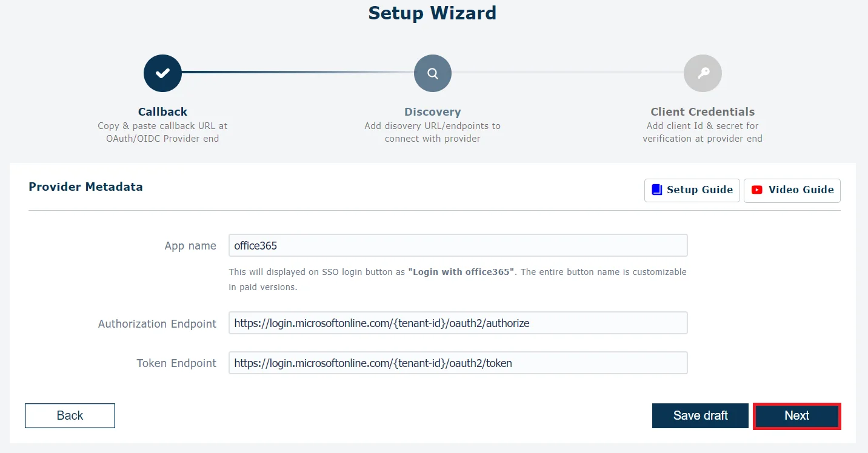Select the Callback step label
This screenshot has height=453, width=868.
pos(162,112)
